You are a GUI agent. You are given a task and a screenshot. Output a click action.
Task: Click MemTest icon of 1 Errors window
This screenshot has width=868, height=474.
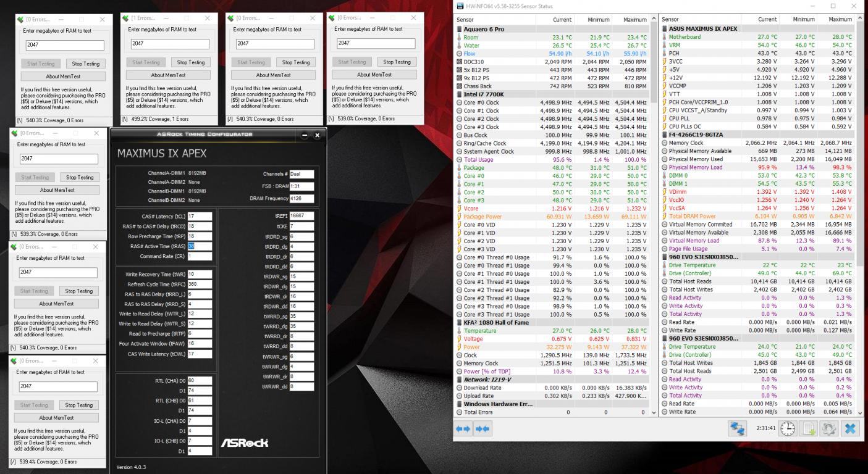[x=125, y=18]
